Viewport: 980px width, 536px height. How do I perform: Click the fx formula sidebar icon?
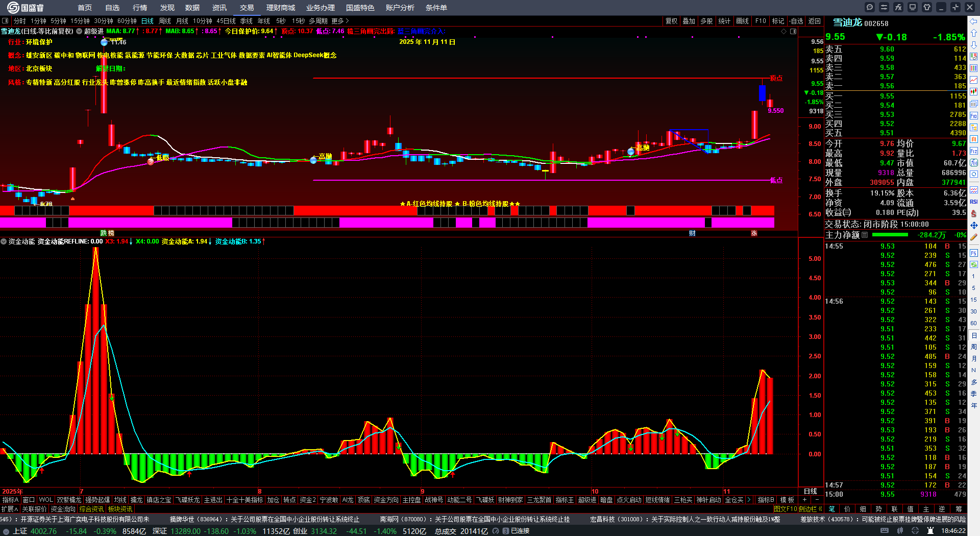coord(974,163)
